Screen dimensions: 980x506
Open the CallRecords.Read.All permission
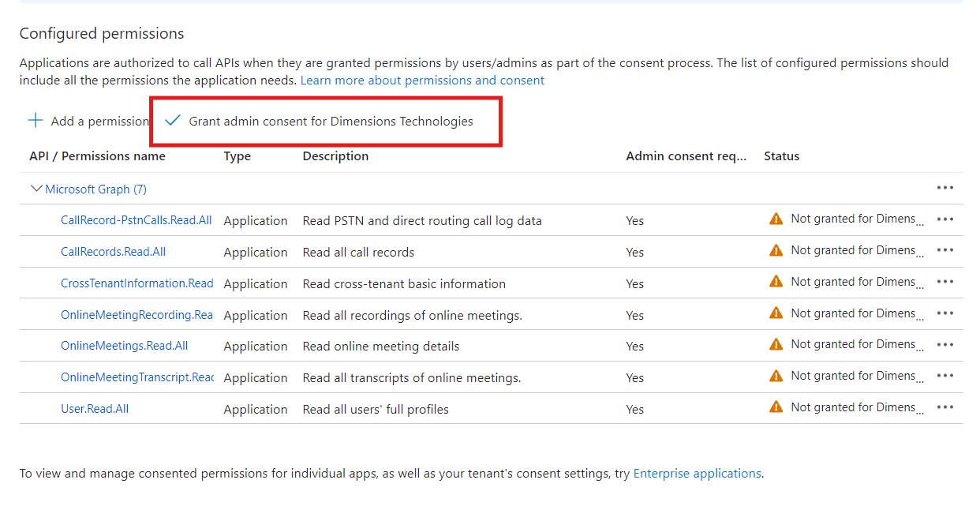(x=113, y=252)
